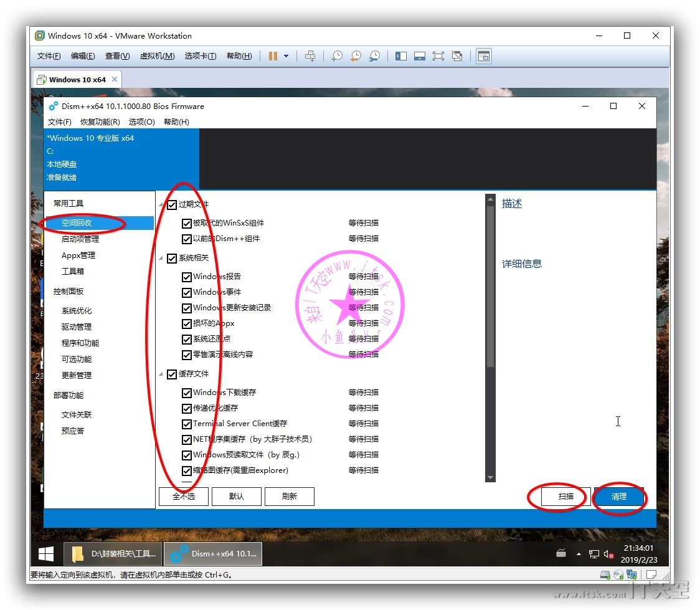The height and width of the screenshot is (610, 700).
Task: Select 空间回收 in the sidebar
Action: coord(99,223)
